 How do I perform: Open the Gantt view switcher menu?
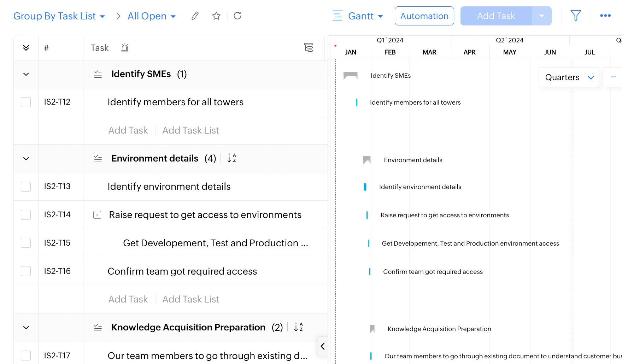[x=358, y=16]
